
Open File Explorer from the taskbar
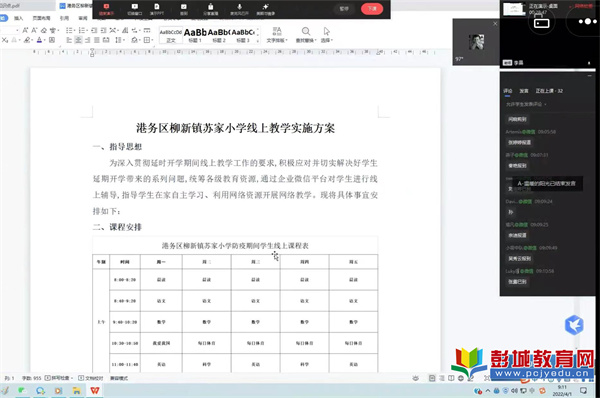pos(77,390)
